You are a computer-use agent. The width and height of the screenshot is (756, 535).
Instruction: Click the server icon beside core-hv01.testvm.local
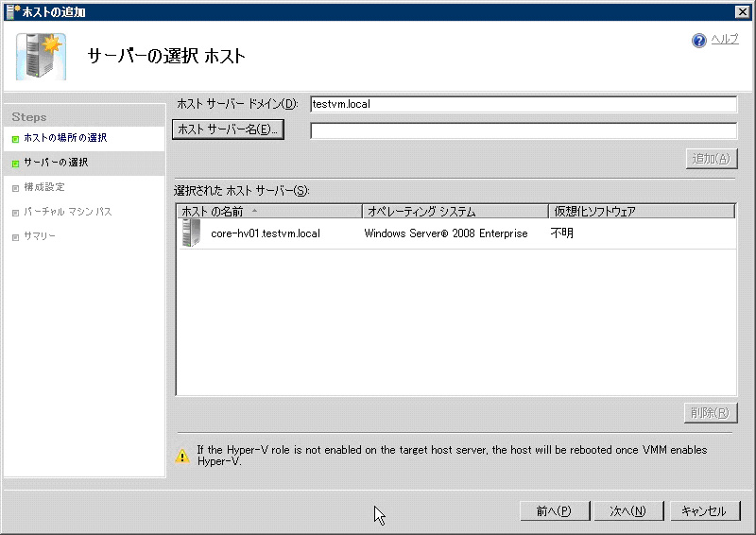point(192,233)
